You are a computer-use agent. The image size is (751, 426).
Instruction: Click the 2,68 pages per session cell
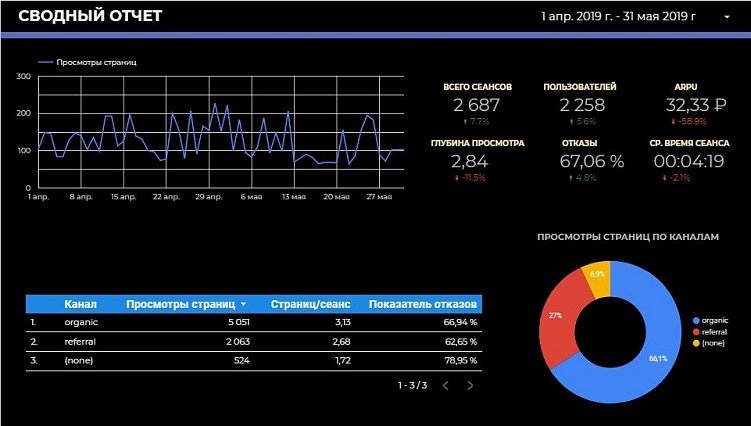click(x=341, y=342)
